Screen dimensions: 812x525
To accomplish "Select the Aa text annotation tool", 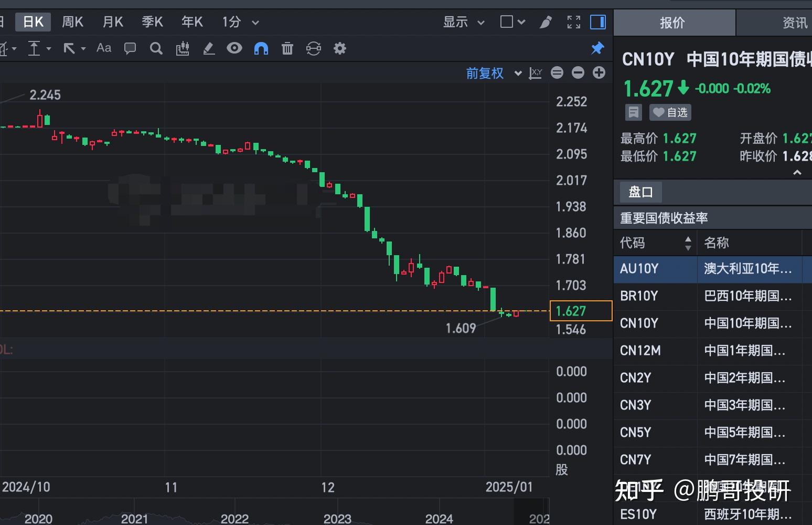I will pyautogui.click(x=103, y=48).
